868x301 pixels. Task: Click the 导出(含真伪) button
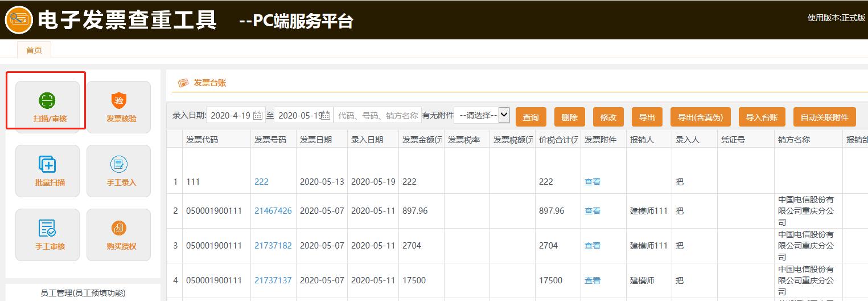(x=700, y=117)
